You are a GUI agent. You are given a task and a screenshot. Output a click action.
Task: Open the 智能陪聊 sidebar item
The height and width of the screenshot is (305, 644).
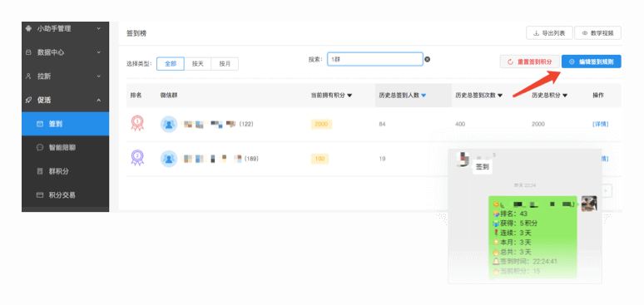coord(65,148)
